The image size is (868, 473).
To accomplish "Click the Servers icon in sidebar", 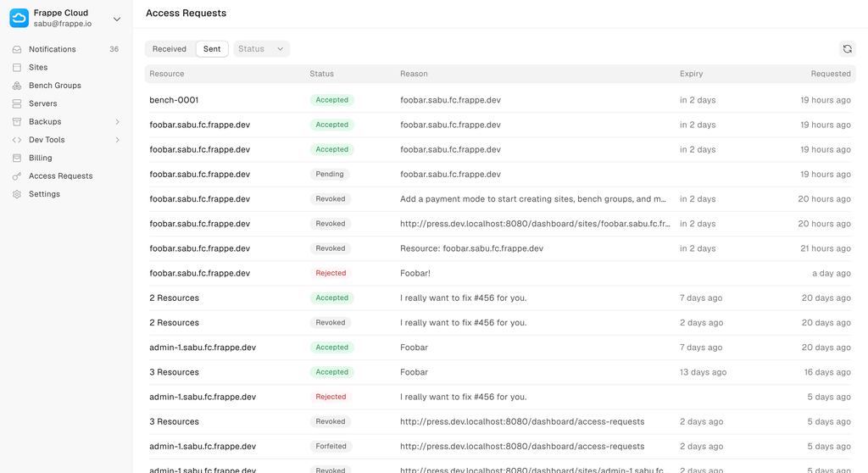I will (17, 103).
